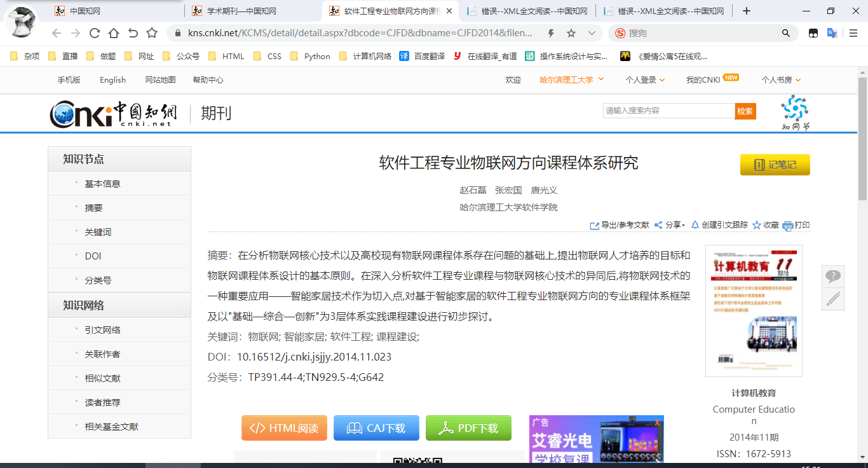The image size is (868, 468).
Task: Click the ad banner close X icon
Action: [657, 422]
